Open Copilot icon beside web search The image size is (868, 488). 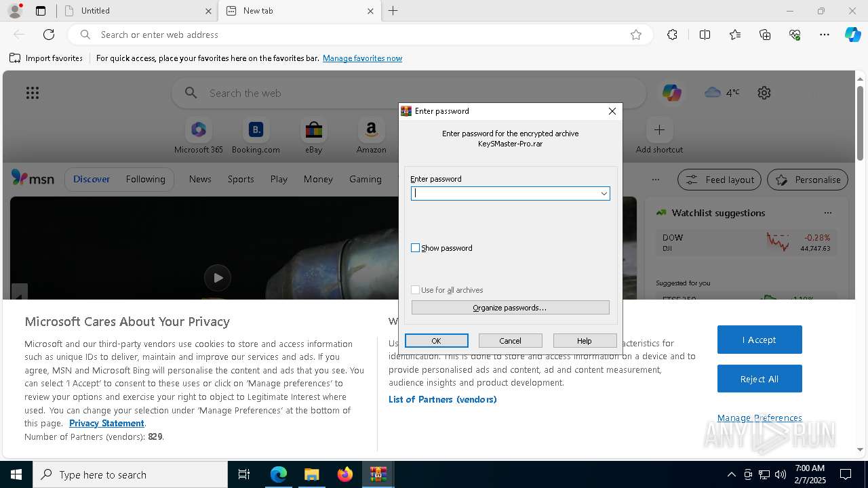coord(672,93)
